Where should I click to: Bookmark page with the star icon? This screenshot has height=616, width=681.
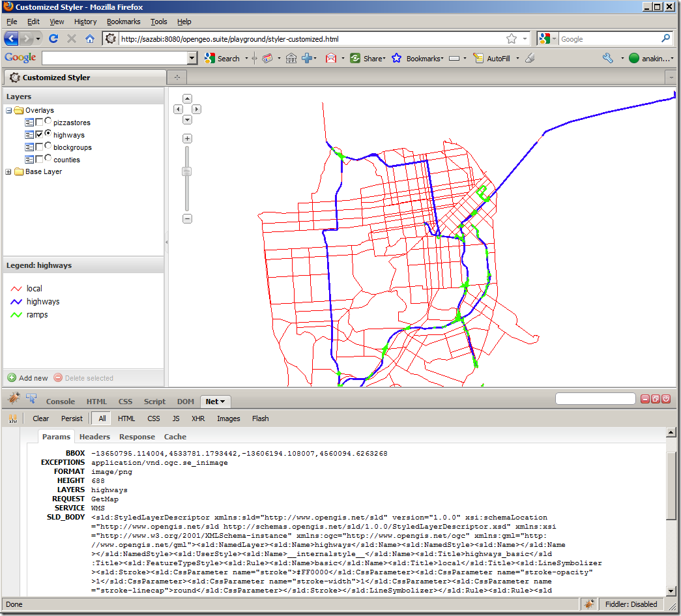point(512,39)
